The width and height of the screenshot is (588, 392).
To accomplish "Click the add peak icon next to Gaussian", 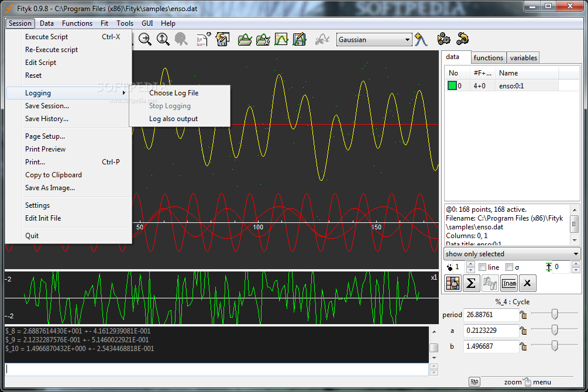I will tap(421, 39).
